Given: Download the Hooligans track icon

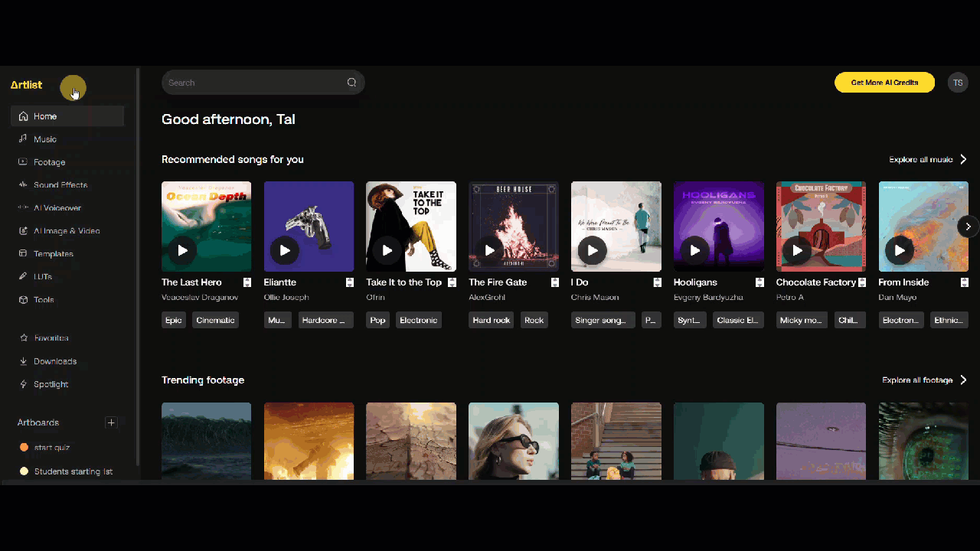Looking at the screenshot, I should pyautogui.click(x=759, y=282).
